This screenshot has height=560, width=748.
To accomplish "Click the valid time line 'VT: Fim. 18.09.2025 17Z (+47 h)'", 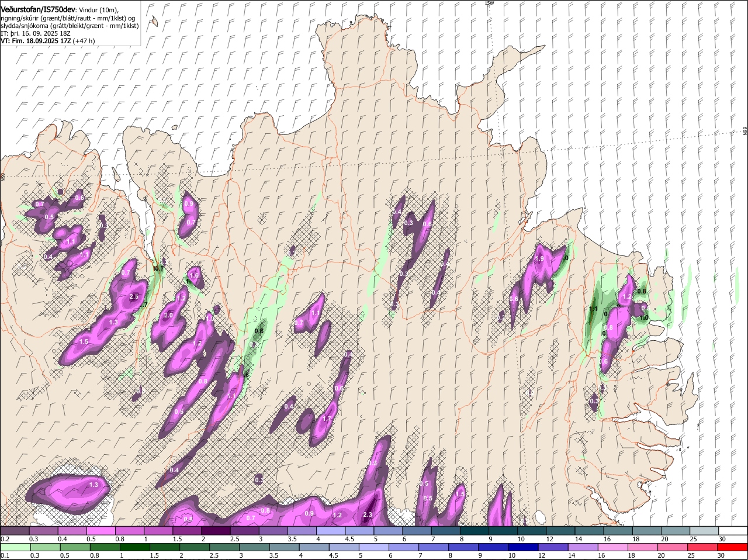I will [48, 41].
